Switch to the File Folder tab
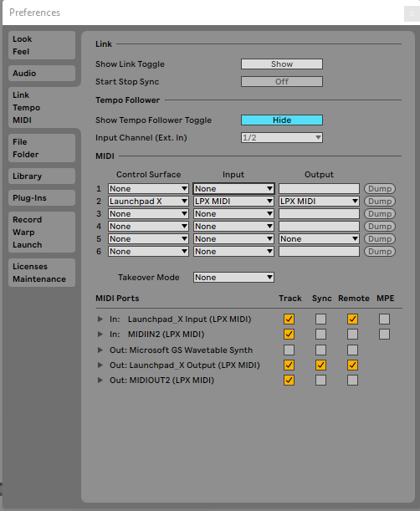The height and width of the screenshot is (511, 420). tap(42, 148)
